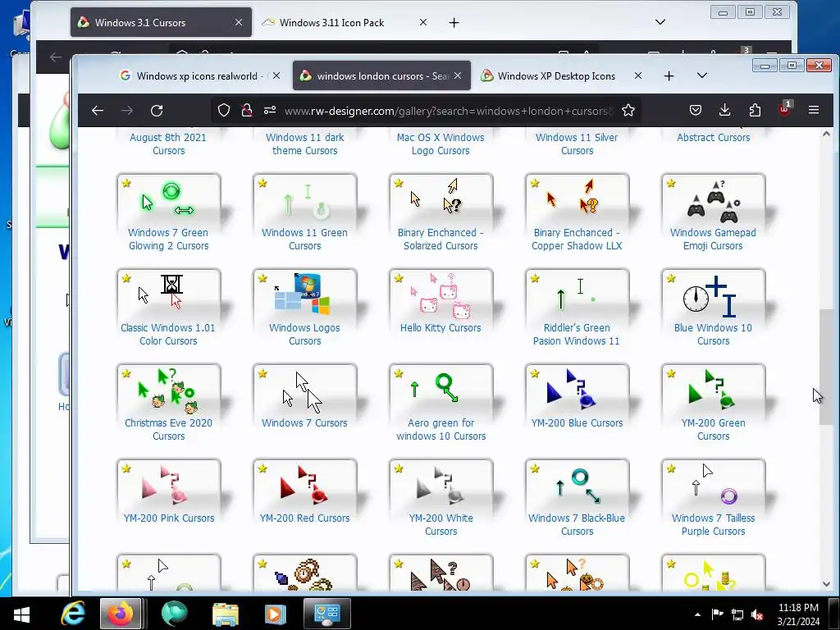The image size is (840, 630).
Task: Select Windows 3.1 Cursors tab in back window
Action: point(161,22)
